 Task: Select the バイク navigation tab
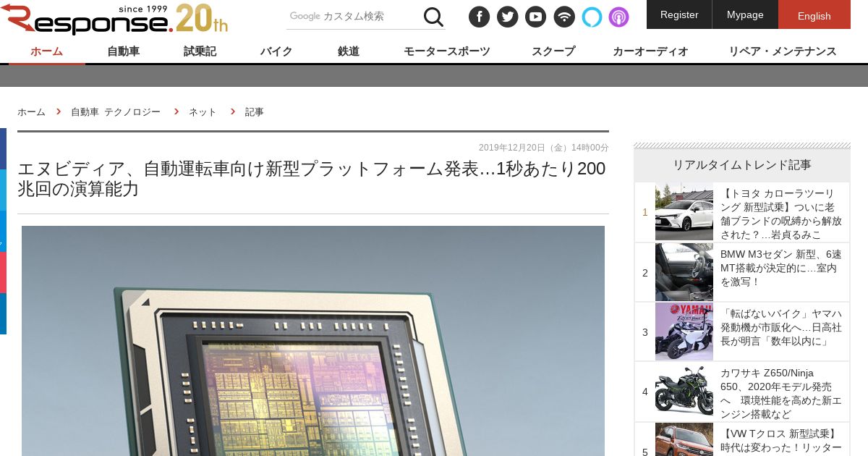(276, 51)
